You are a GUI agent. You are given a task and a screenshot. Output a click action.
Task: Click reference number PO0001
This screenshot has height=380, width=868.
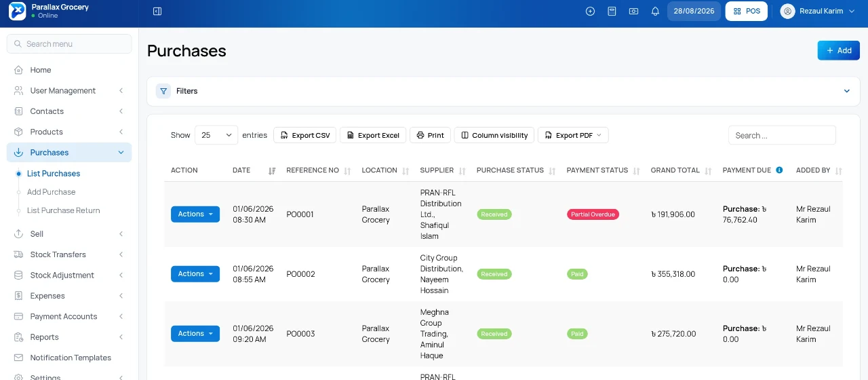(300, 214)
